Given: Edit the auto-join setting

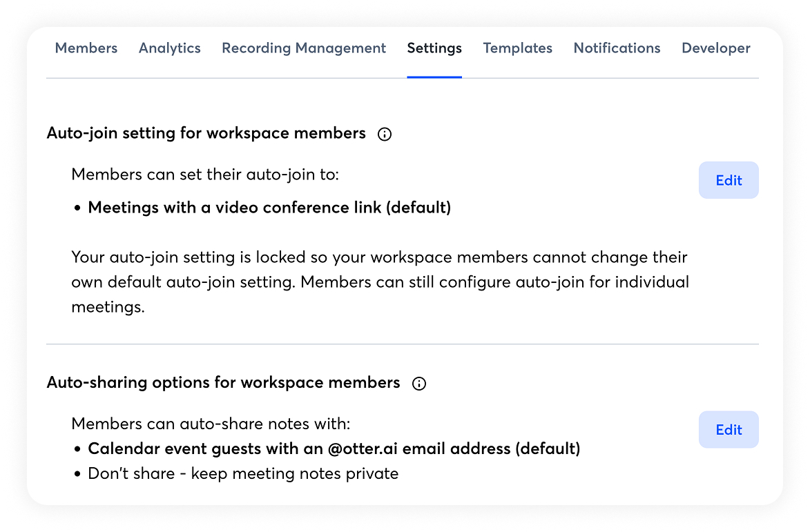Looking at the screenshot, I should [x=729, y=180].
